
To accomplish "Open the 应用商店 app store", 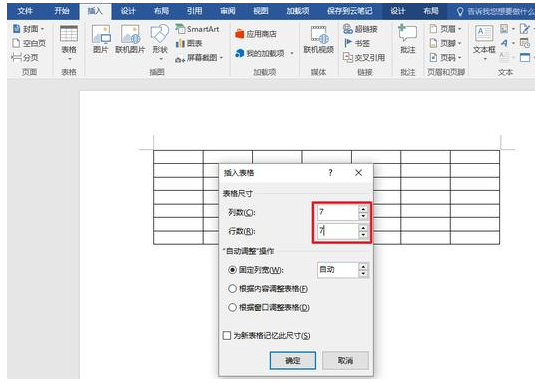I will tap(256, 34).
